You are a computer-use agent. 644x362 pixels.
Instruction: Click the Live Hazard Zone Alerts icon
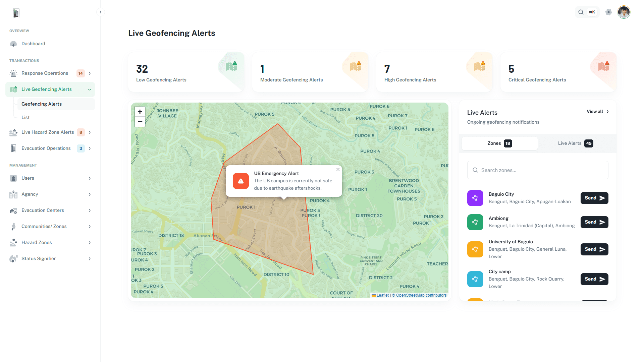tap(13, 132)
